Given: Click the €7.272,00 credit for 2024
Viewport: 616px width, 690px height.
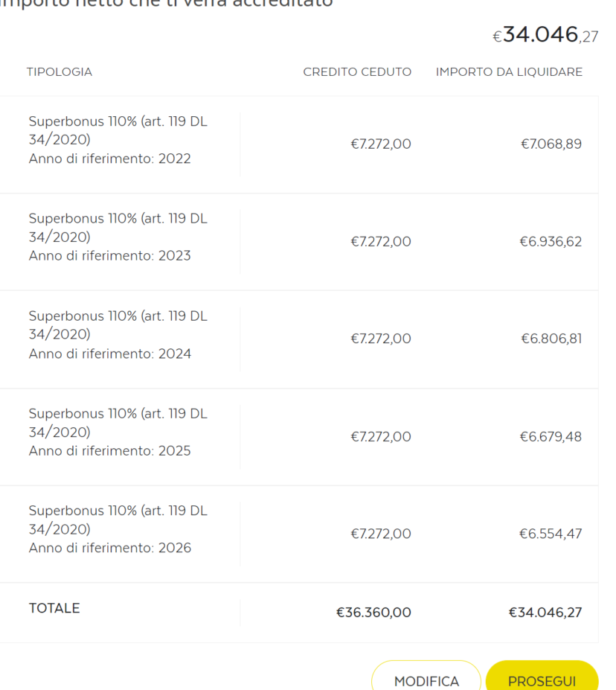Looking at the screenshot, I should pos(381,339).
